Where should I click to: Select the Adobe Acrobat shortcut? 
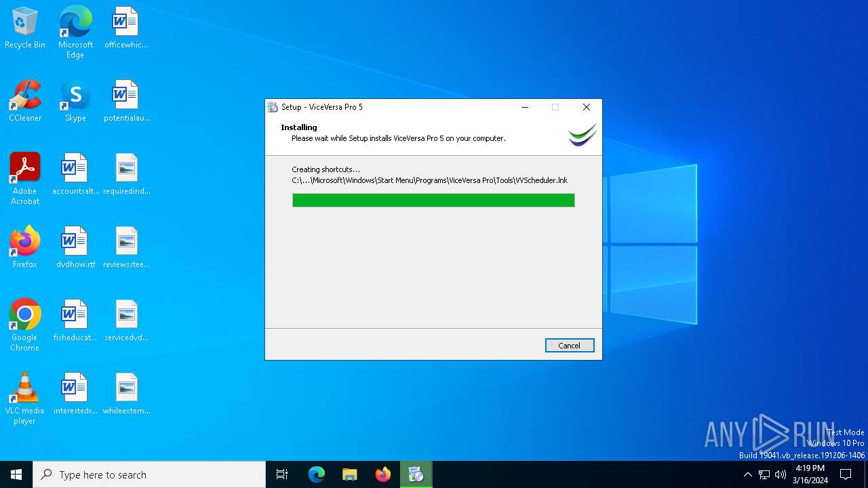pyautogui.click(x=25, y=179)
